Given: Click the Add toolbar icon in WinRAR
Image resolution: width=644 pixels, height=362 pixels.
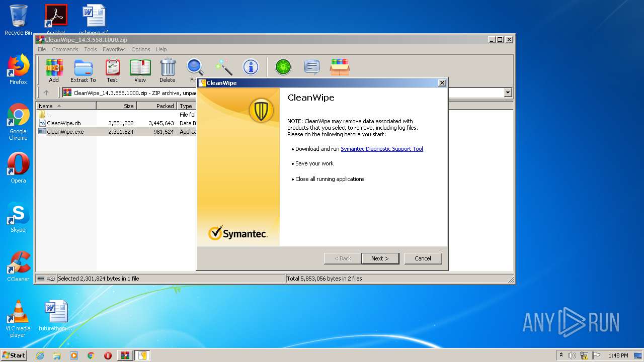Looking at the screenshot, I should tap(54, 70).
